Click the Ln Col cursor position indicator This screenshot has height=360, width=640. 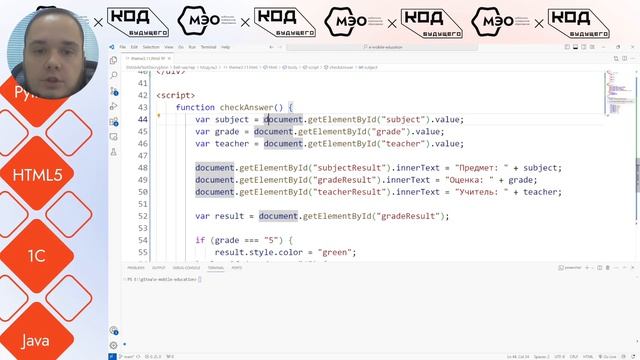[x=518, y=357]
